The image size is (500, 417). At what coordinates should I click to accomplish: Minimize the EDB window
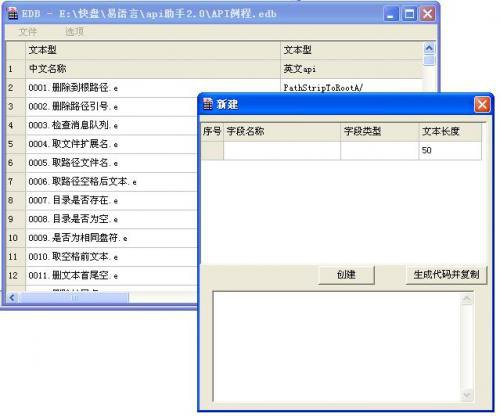(391, 14)
